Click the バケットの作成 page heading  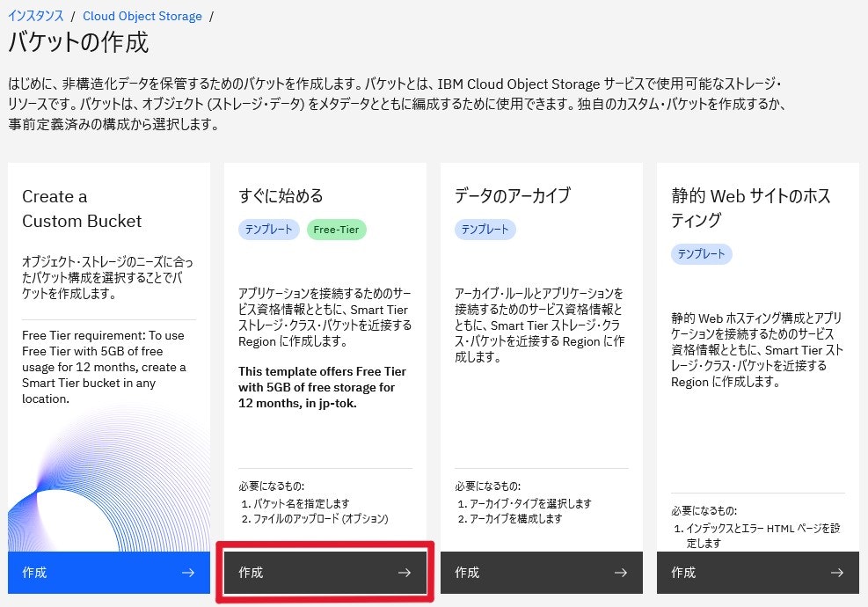[78, 42]
